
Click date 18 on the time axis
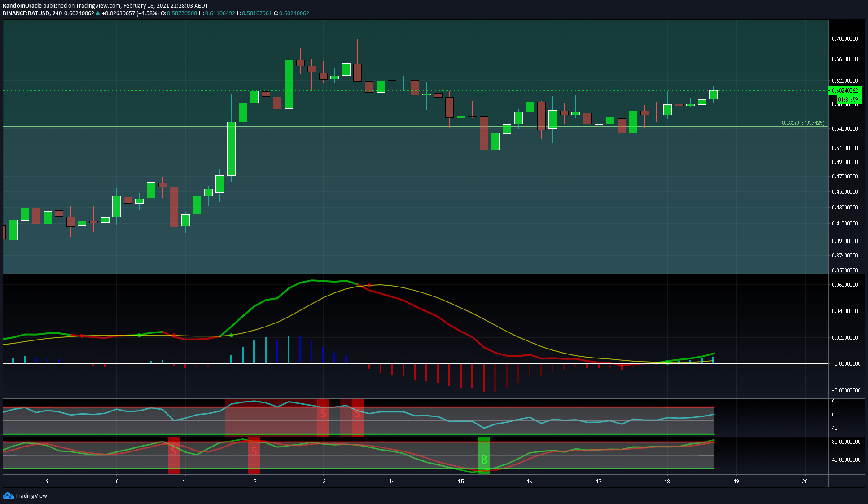point(667,482)
